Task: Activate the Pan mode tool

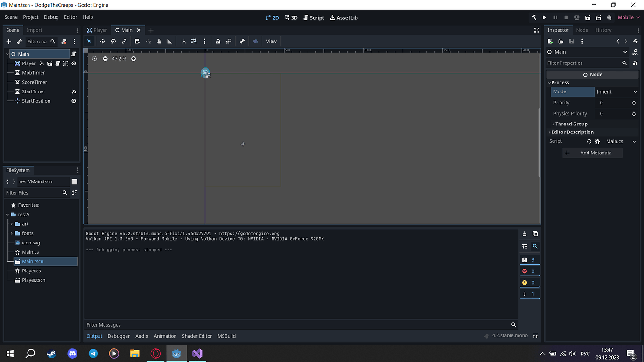Action: [x=159, y=41]
